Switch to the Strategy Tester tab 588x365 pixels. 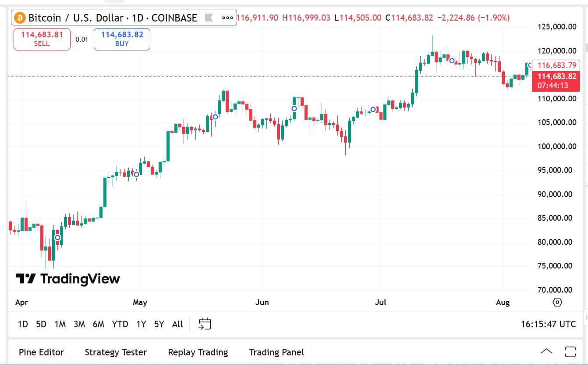click(x=115, y=352)
